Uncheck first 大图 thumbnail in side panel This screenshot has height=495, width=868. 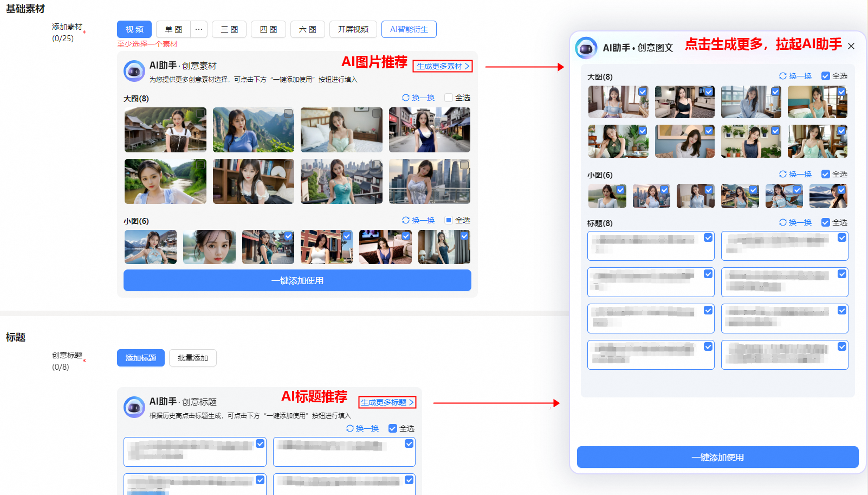pyautogui.click(x=643, y=92)
